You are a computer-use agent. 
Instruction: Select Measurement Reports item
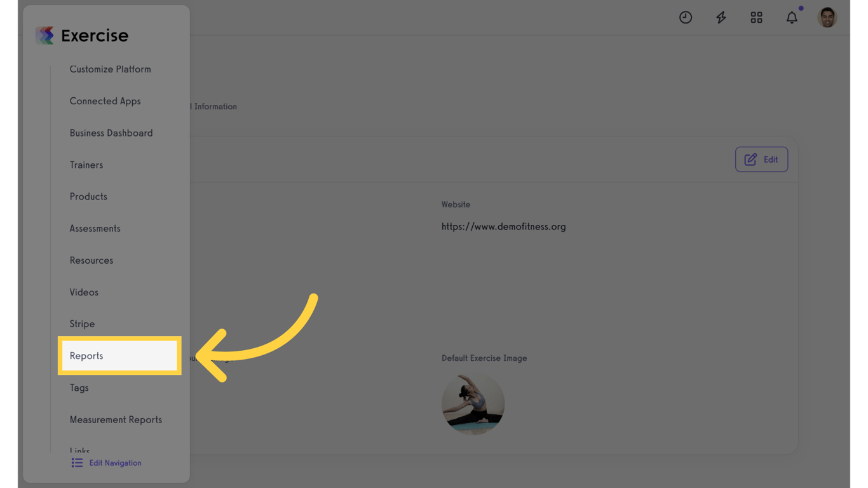click(x=116, y=419)
